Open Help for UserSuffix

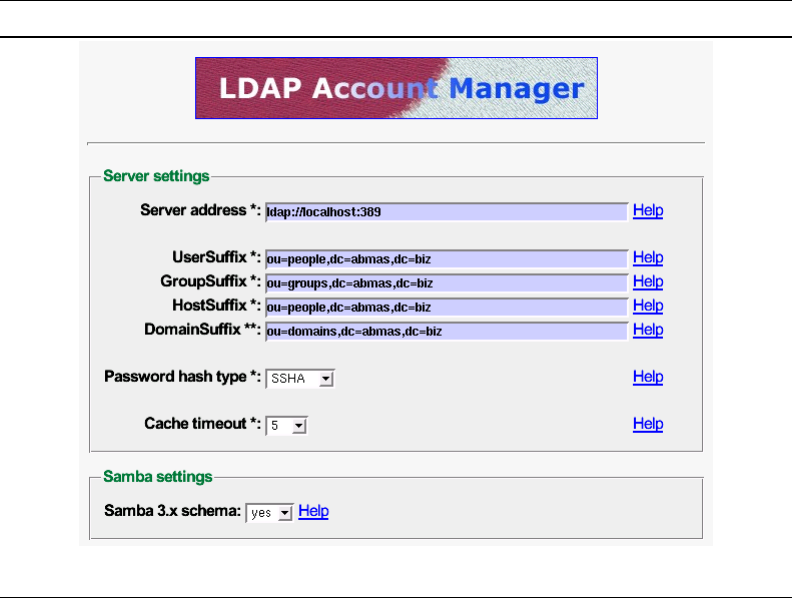point(648,258)
